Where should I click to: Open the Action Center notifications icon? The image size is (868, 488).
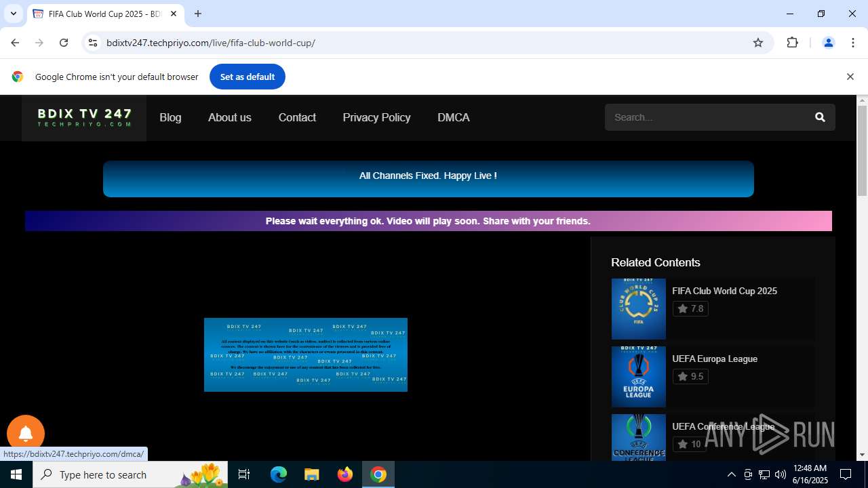(846, 474)
